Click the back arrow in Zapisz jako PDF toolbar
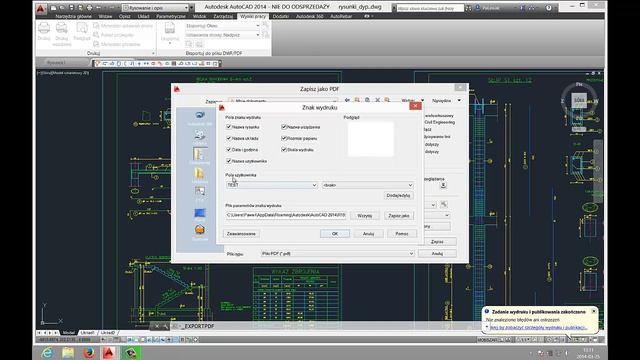Screen dimensions: 640x360 pos(347,100)
